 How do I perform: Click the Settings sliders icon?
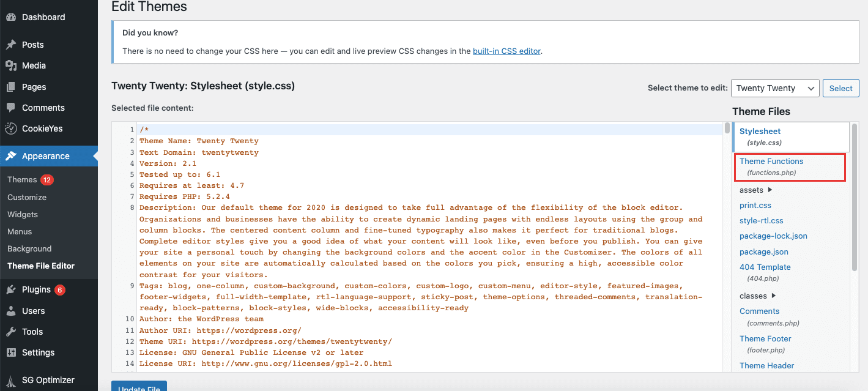point(11,352)
